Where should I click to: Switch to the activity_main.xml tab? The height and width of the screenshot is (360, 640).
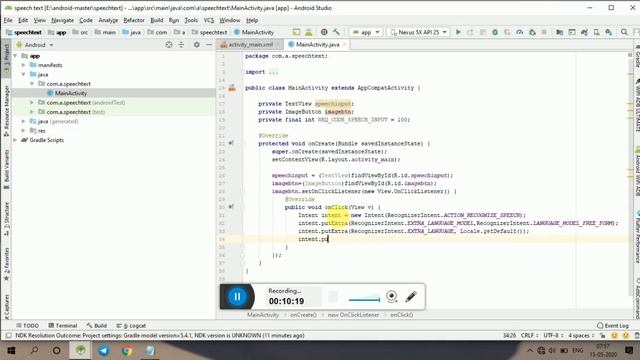pos(250,44)
